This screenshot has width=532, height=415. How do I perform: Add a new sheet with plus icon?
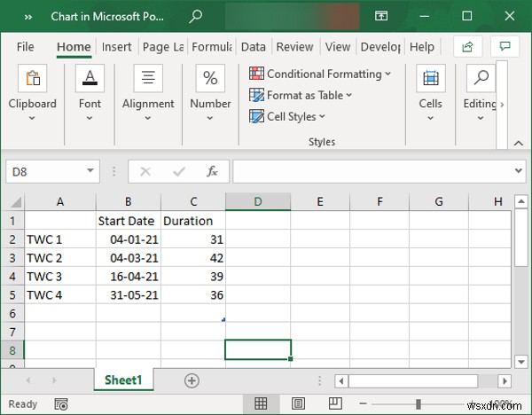pos(192,380)
